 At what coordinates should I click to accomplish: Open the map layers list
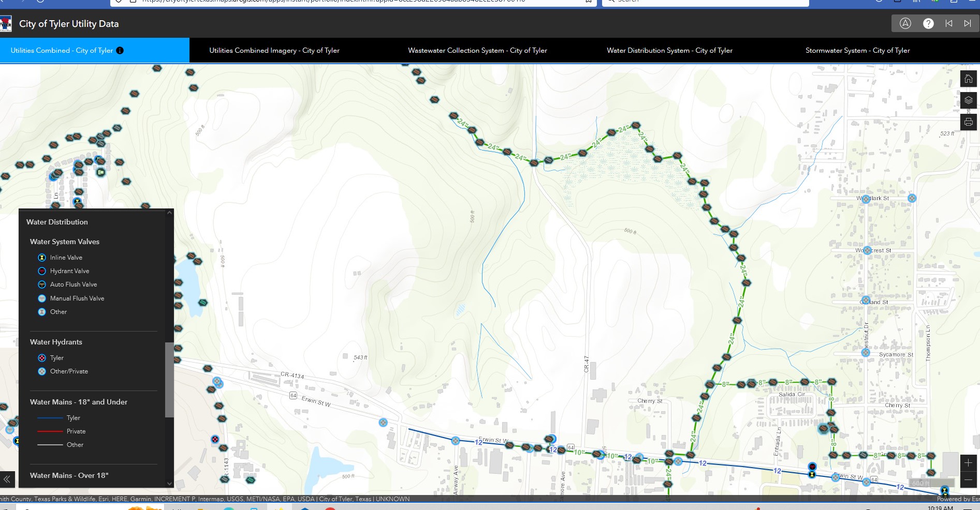[968, 100]
